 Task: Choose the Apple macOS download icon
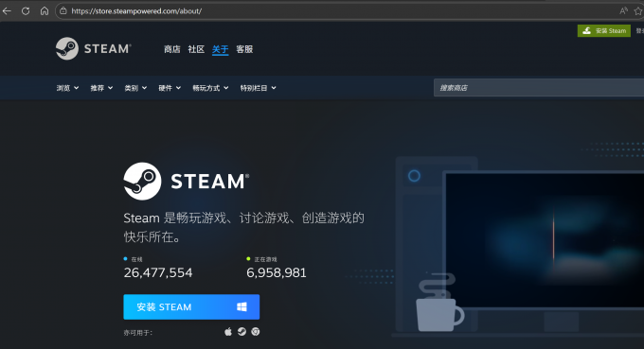point(228,331)
